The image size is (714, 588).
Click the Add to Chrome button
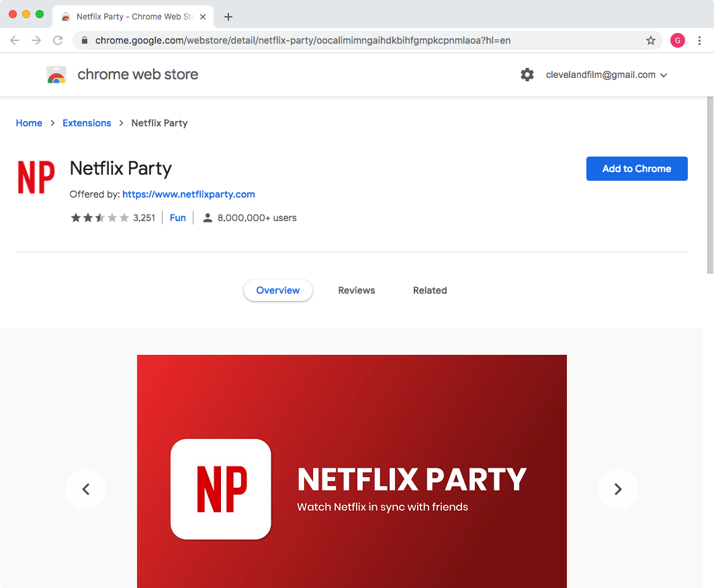(636, 169)
